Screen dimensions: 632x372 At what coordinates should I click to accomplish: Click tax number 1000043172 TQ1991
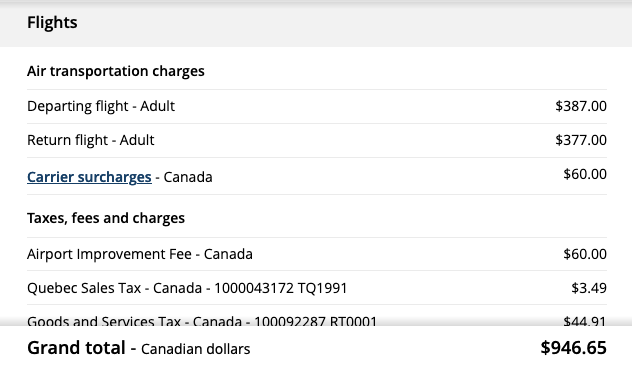281,288
